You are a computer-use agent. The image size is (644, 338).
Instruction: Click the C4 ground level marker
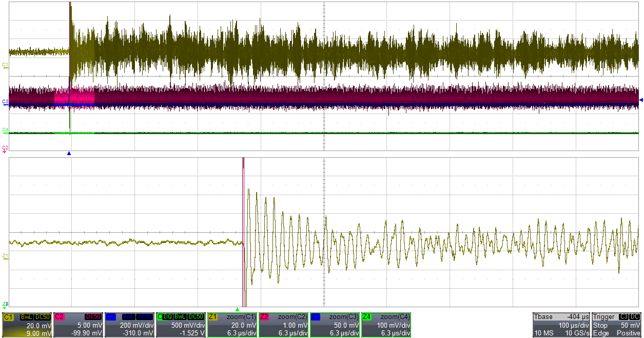tap(5, 130)
